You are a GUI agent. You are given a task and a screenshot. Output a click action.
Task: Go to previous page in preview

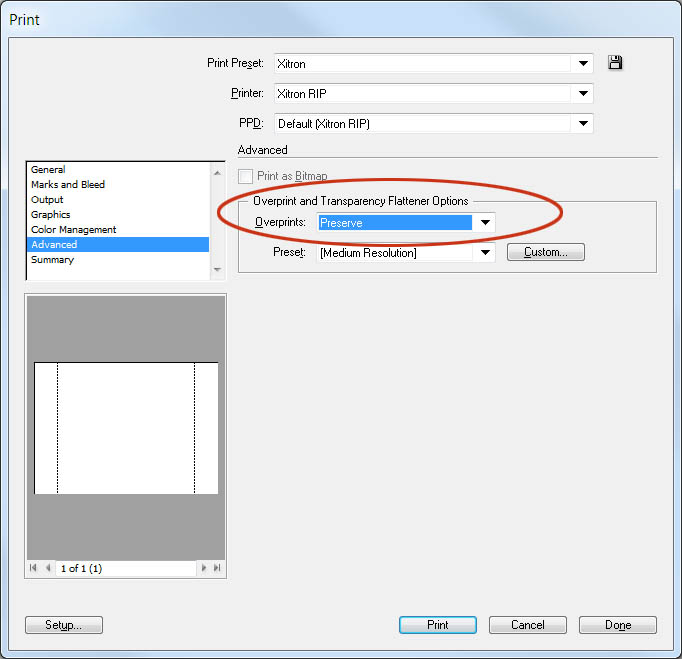(48, 568)
